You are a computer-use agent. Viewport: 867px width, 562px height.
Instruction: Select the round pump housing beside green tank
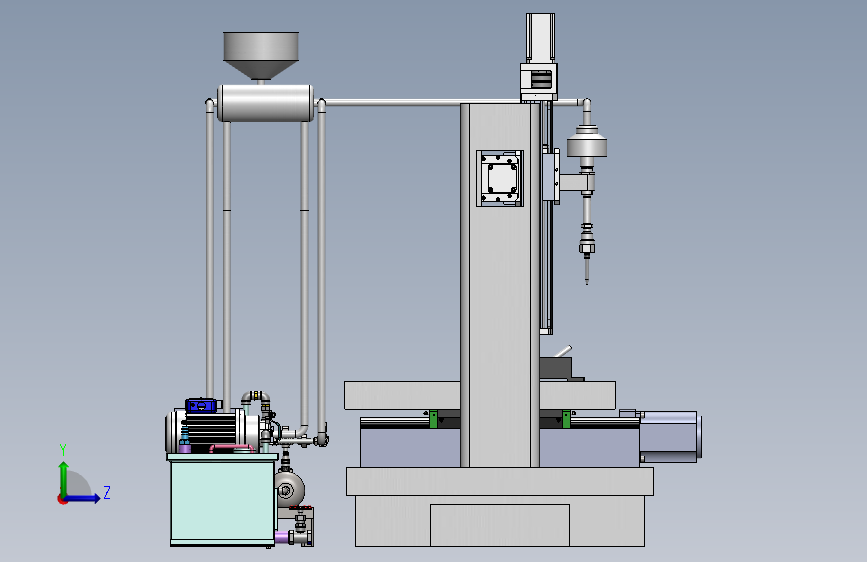coord(289,488)
